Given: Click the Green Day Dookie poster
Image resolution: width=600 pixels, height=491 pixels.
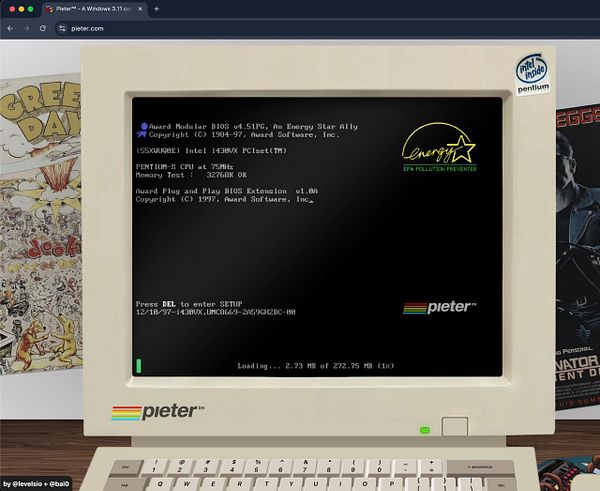Looking at the screenshot, I should pos(41,225).
